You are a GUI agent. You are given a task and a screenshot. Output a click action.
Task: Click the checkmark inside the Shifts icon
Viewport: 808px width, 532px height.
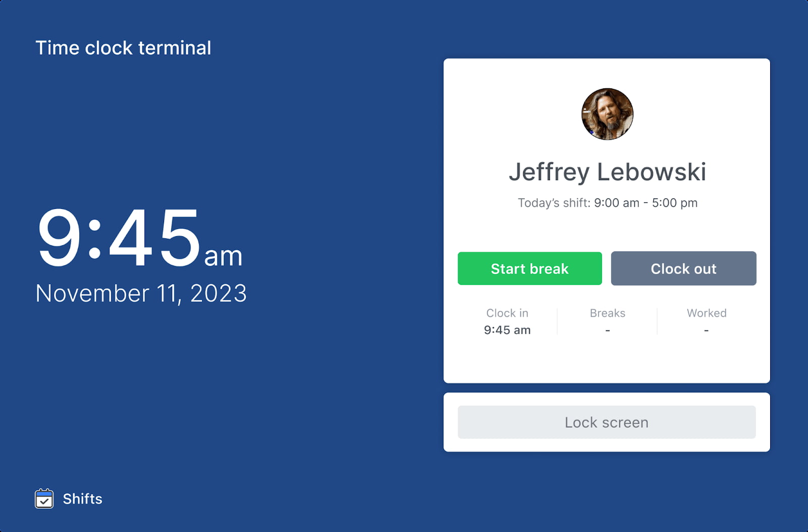point(44,500)
